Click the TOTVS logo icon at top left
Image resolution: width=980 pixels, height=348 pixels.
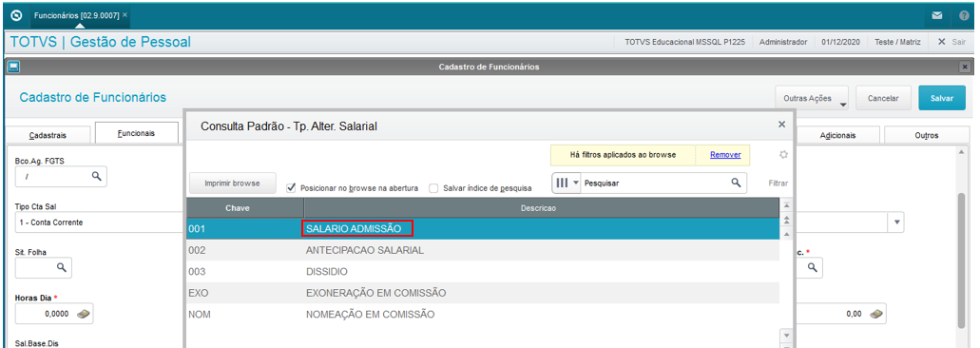point(16,15)
